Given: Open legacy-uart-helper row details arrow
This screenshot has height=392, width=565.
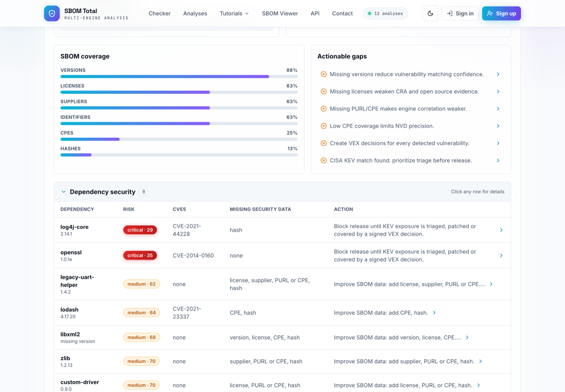Looking at the screenshot, I should pyautogui.click(x=491, y=284).
